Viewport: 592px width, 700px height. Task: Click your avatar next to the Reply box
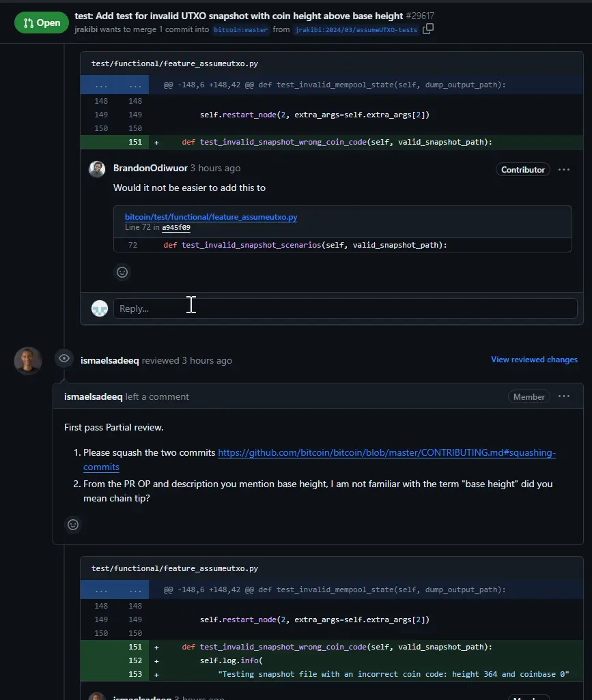click(99, 308)
